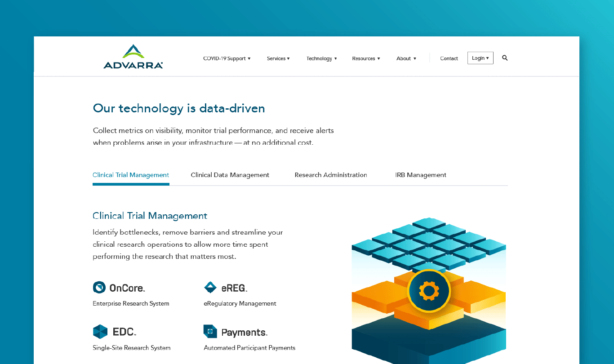
Task: Click the 'Single-Site Research System' text
Action: click(132, 347)
